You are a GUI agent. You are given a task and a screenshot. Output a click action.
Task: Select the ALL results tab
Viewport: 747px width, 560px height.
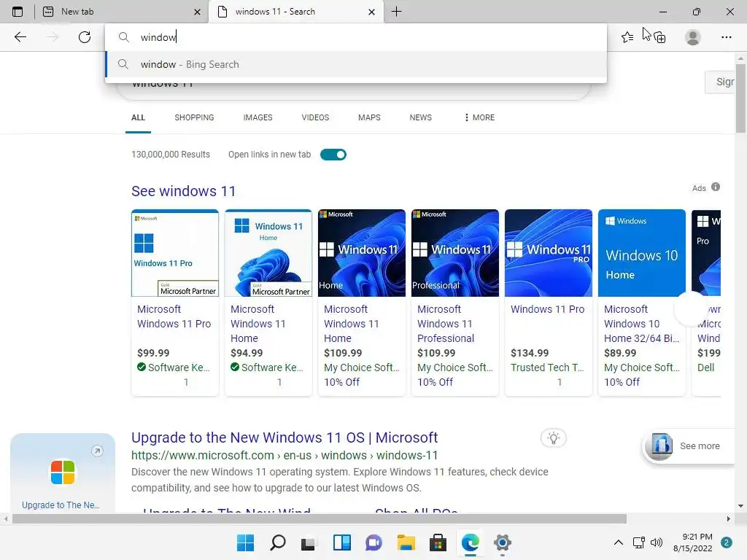coord(138,117)
